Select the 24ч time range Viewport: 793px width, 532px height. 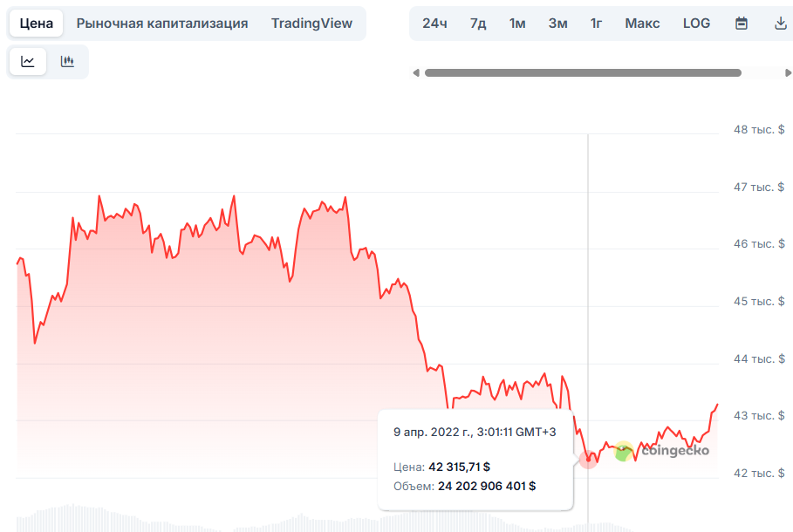(x=434, y=24)
